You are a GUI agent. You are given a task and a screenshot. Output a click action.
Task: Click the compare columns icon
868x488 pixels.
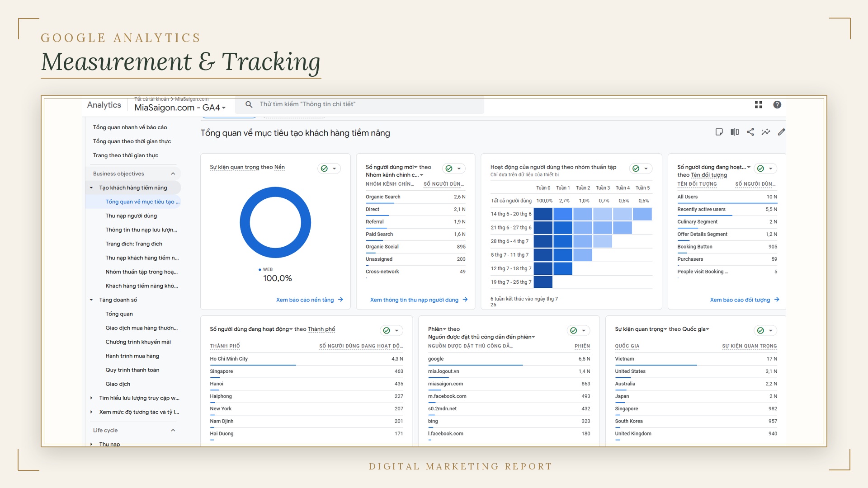pos(735,132)
